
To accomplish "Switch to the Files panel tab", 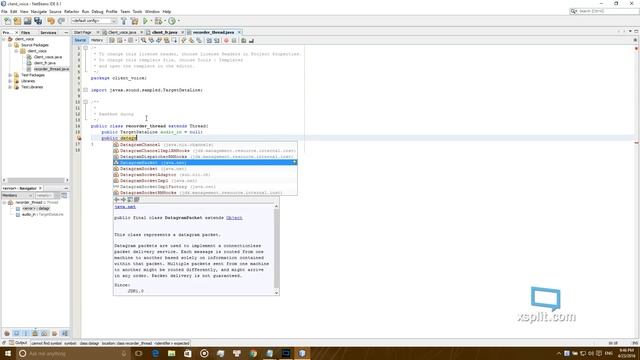I will coord(25,32).
